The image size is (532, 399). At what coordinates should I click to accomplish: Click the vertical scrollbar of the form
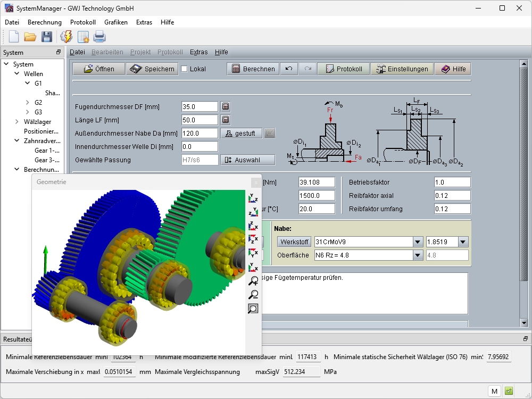click(x=523, y=192)
